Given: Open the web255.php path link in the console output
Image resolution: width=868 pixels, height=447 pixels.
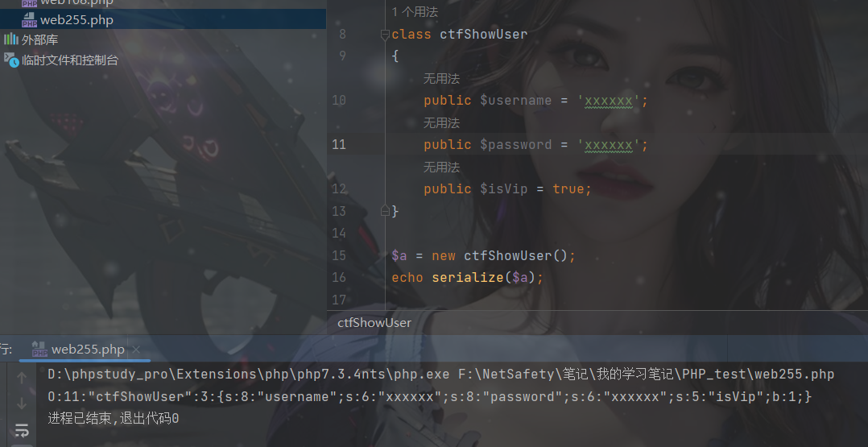Looking at the screenshot, I should point(646,375).
